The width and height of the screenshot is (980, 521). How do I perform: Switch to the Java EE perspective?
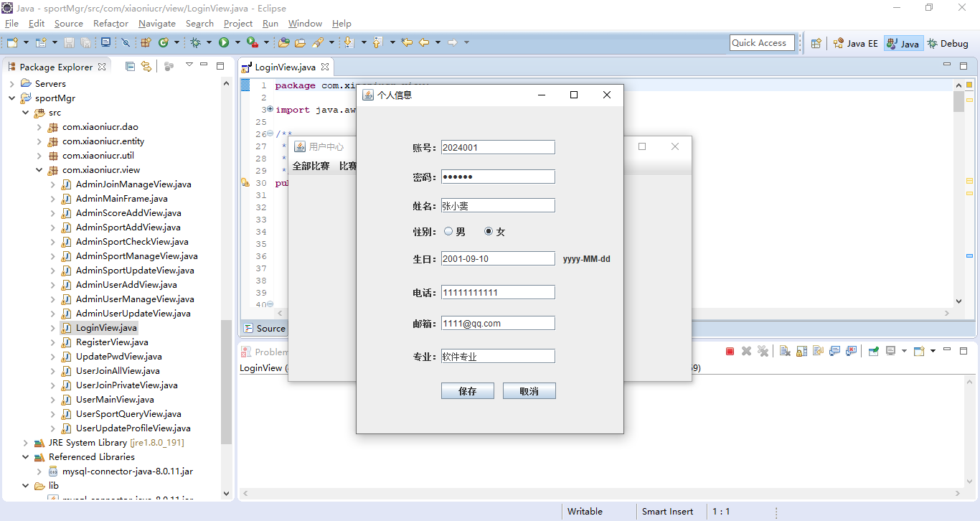[855, 44]
